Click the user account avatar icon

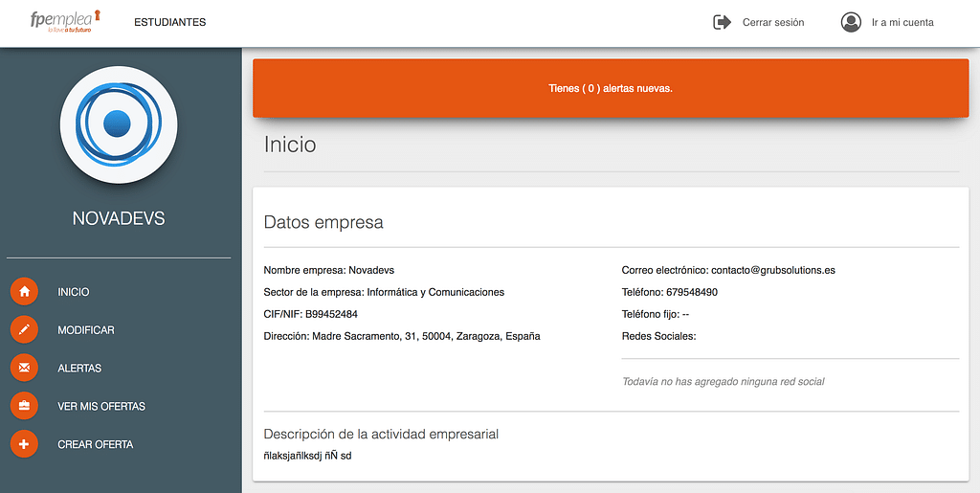851,22
